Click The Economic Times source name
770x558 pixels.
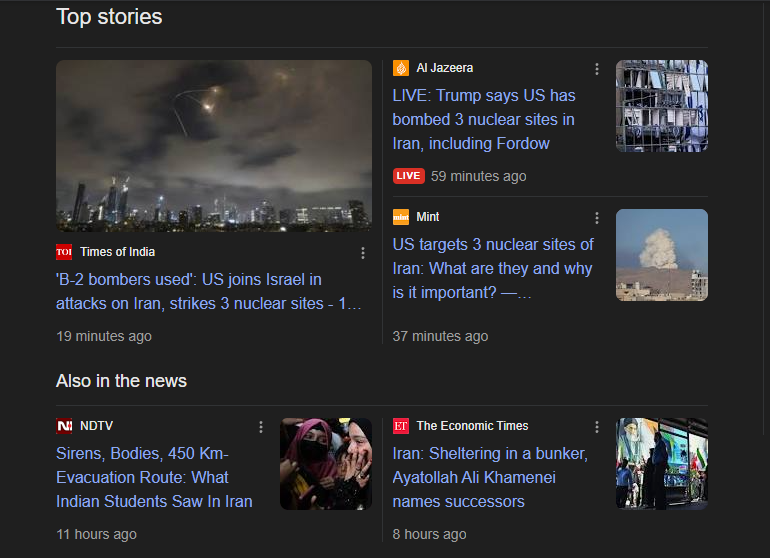click(x=472, y=426)
